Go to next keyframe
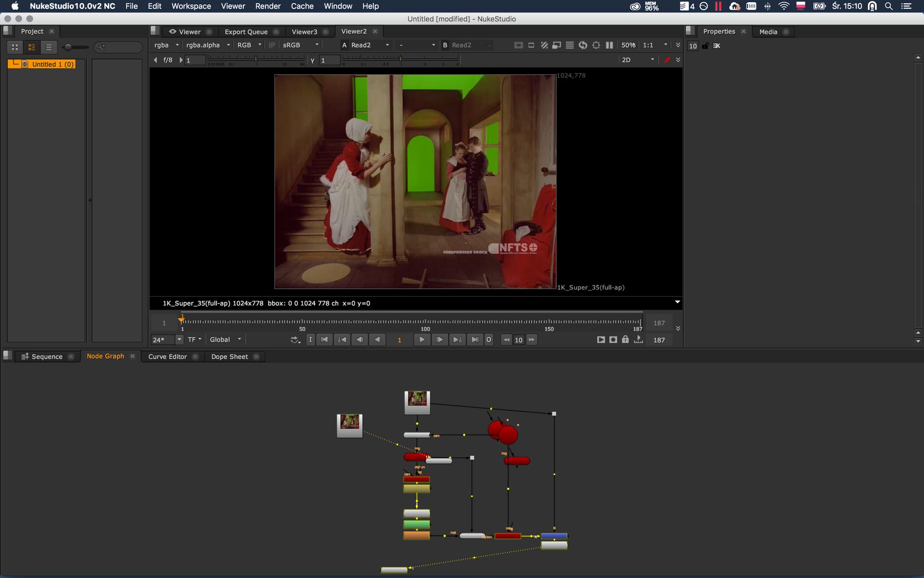This screenshot has width=924, height=578. pyautogui.click(x=457, y=340)
